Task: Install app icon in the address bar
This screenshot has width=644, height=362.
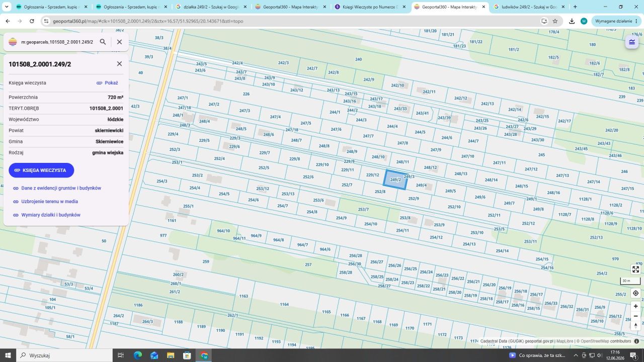Action: [544, 21]
